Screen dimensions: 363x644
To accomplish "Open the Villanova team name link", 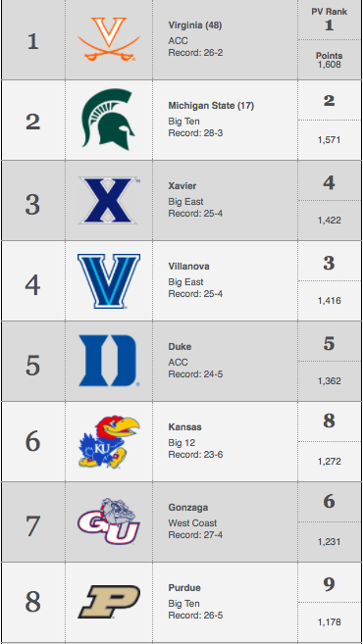I will [x=188, y=267].
